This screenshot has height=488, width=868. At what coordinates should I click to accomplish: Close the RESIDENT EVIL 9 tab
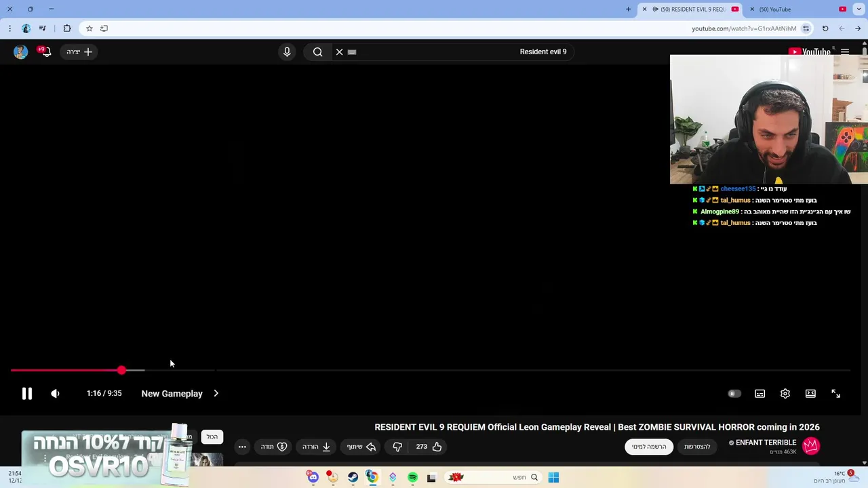coord(644,9)
